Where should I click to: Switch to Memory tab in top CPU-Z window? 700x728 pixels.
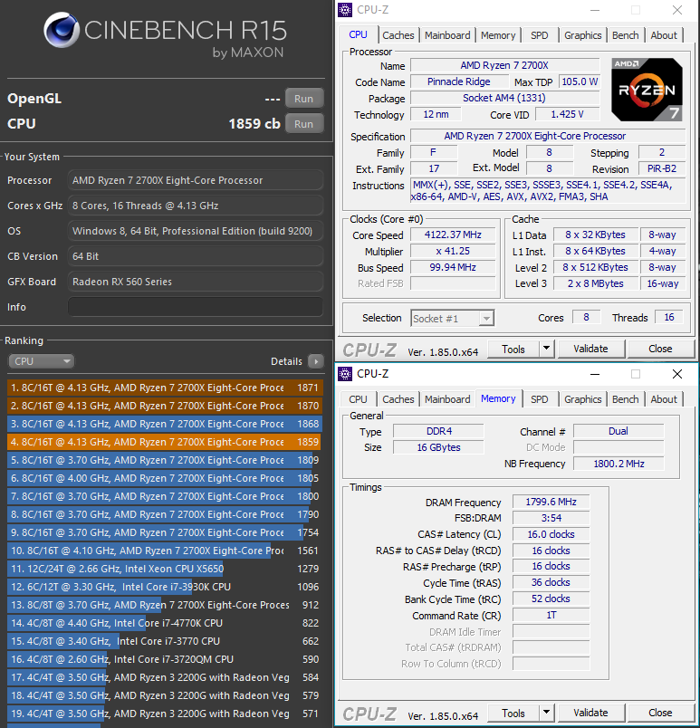coord(498,35)
